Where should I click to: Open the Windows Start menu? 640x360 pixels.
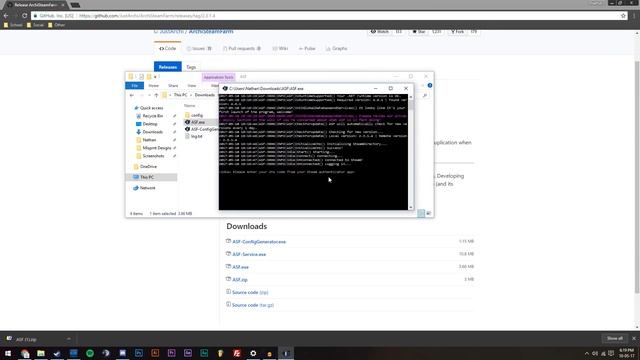8,353
